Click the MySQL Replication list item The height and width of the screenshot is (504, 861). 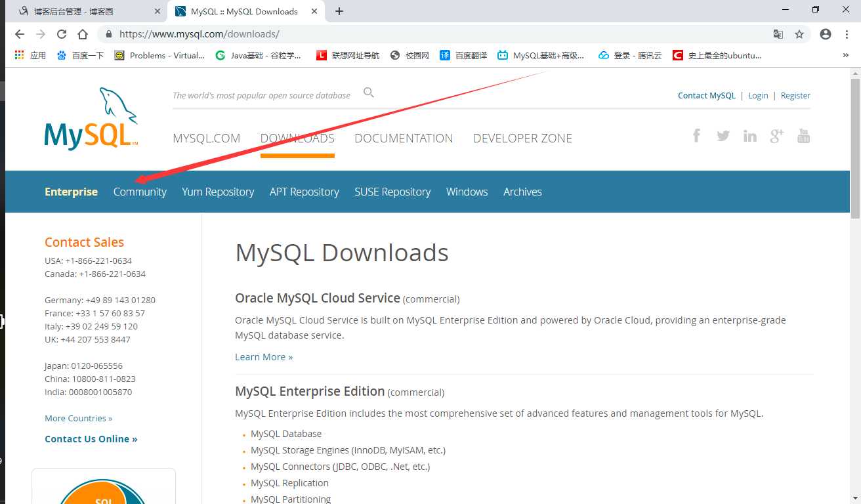(x=289, y=483)
